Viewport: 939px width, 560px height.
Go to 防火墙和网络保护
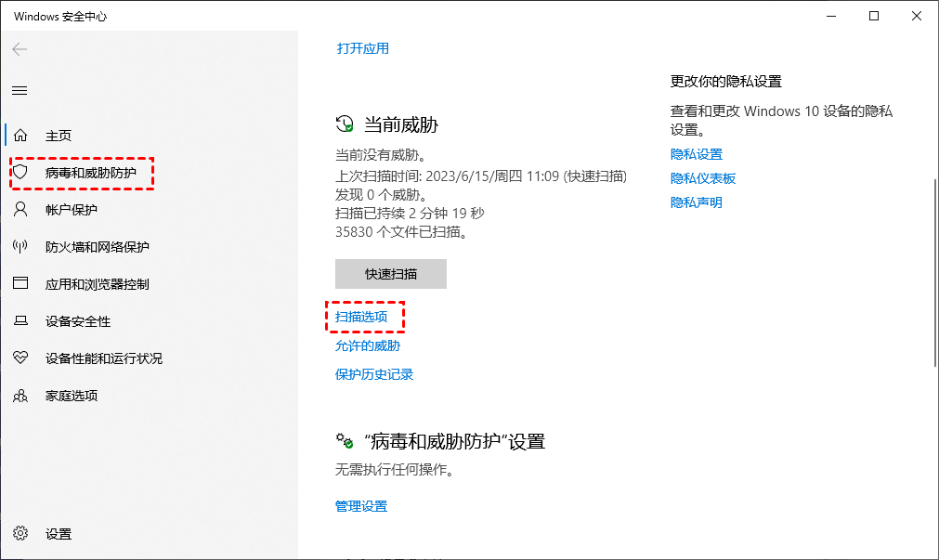97,247
